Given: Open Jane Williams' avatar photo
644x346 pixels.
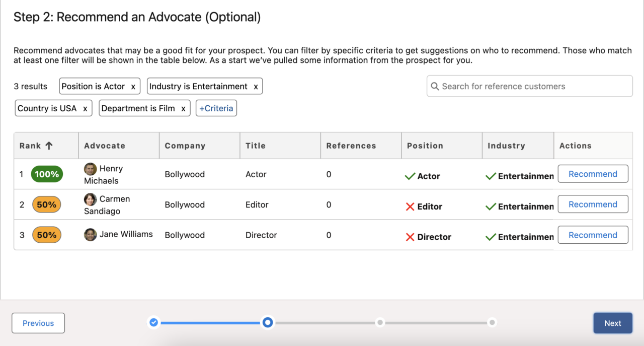Looking at the screenshot, I should 91,235.
